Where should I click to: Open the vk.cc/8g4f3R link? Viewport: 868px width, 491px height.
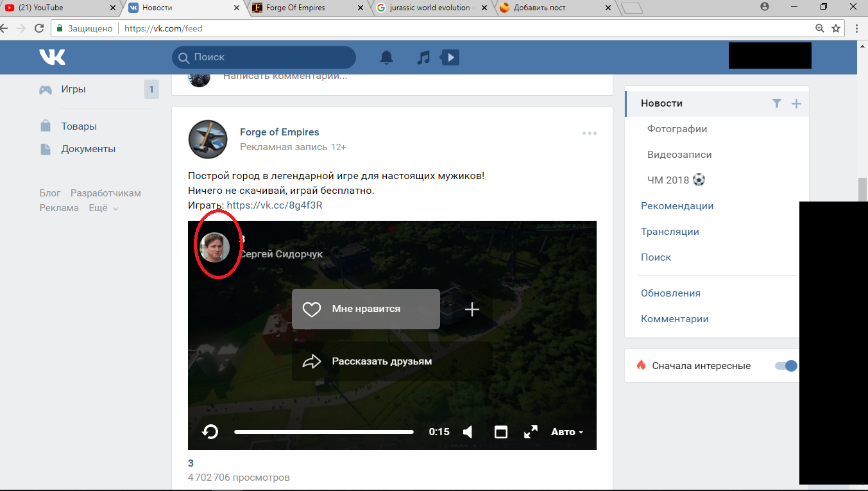[275, 205]
